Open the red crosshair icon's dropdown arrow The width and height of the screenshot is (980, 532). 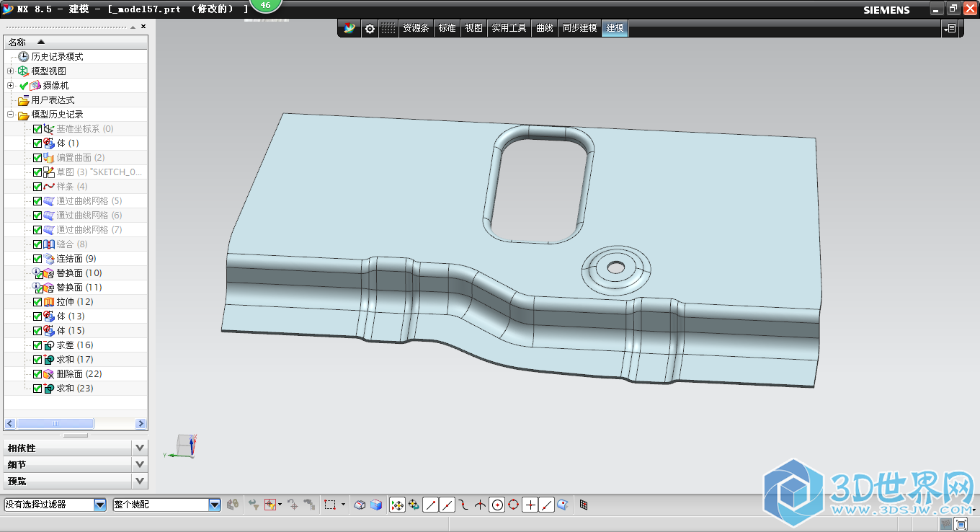click(x=280, y=505)
